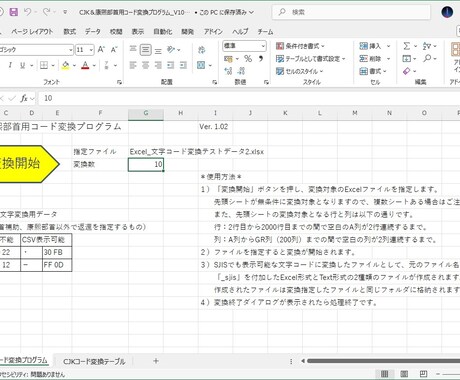The height and width of the screenshot is (380, 460).
Task: Click the Redo arrow icon
Action: (x=46, y=12)
